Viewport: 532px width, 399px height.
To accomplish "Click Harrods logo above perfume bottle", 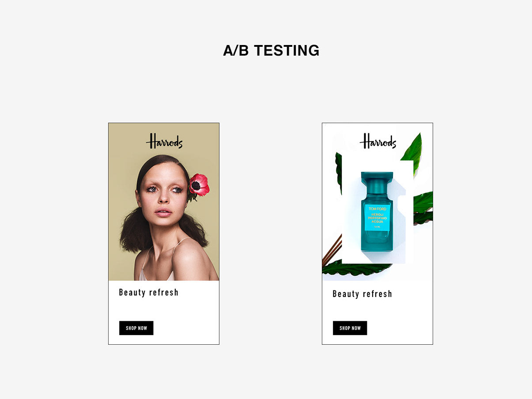I will (378, 141).
